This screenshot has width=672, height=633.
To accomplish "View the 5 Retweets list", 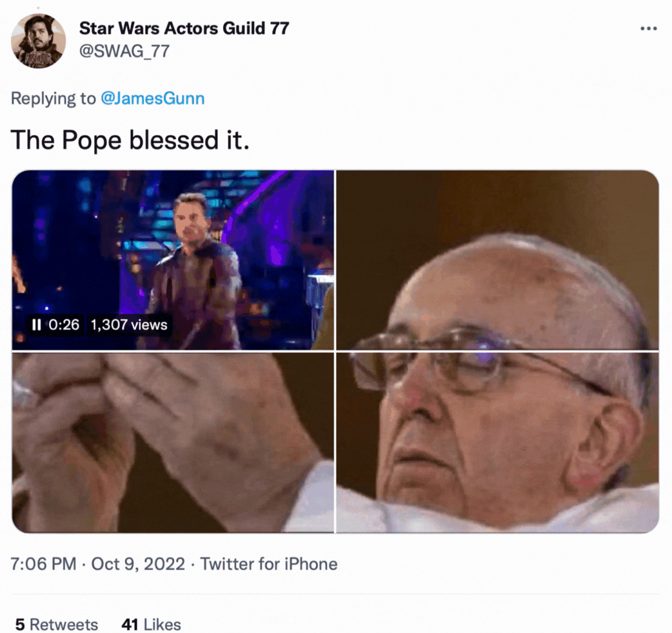I will coord(57,624).
